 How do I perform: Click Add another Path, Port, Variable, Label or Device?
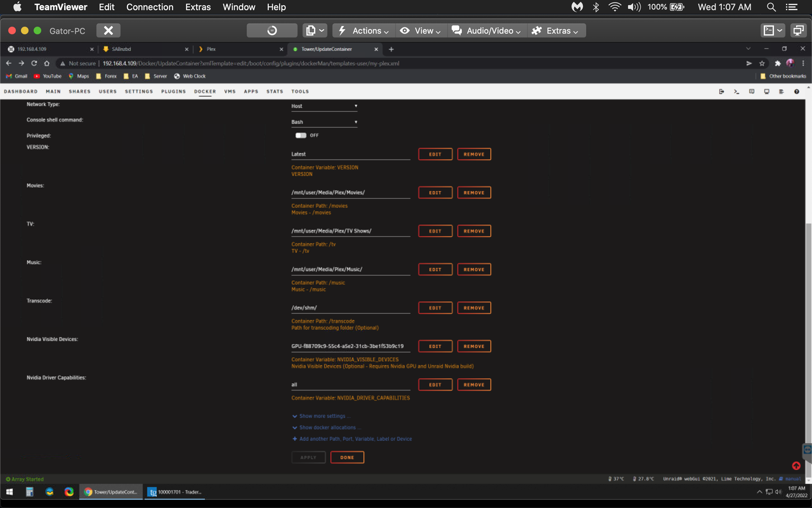[x=355, y=438]
